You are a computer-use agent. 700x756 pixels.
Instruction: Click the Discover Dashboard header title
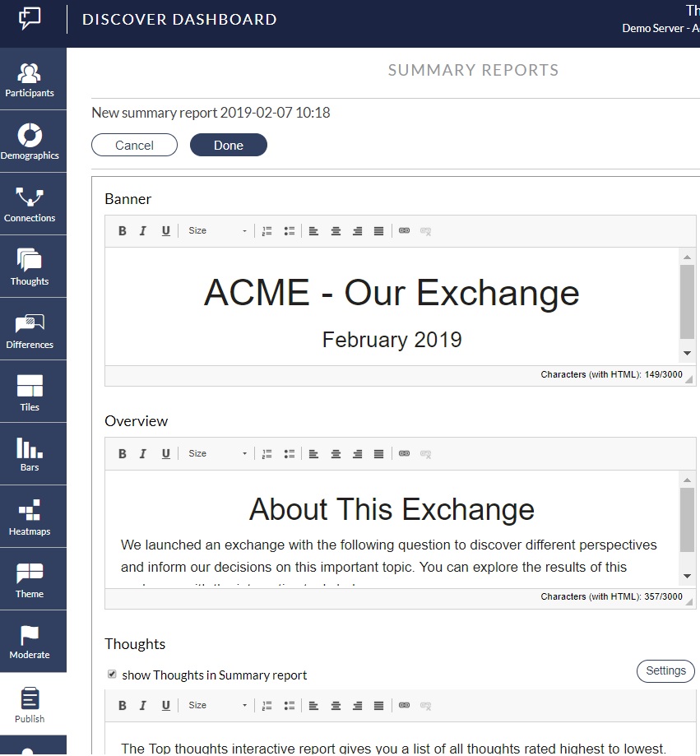pos(179,19)
